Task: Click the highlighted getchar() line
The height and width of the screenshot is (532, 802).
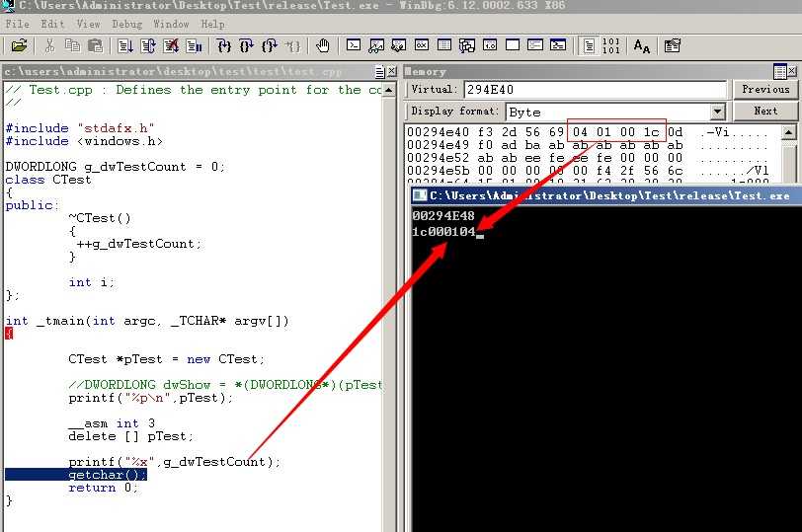Action: (76, 475)
